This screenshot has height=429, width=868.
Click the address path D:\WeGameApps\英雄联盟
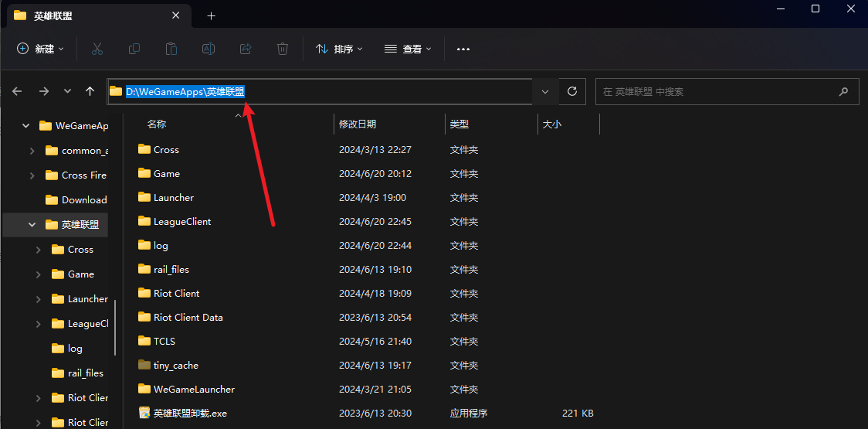[185, 91]
